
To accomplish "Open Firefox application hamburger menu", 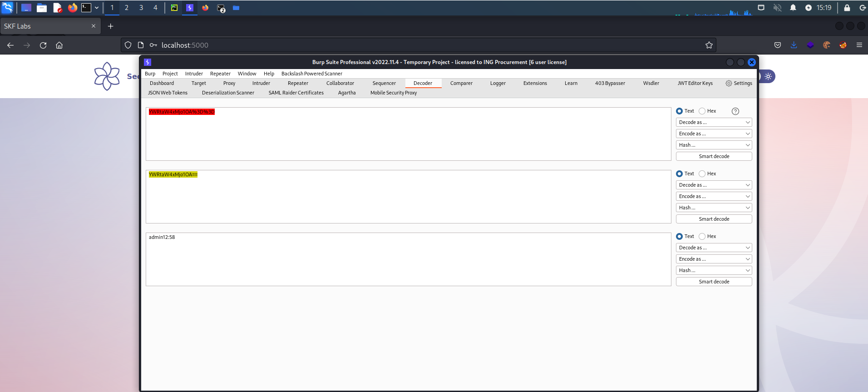I will point(859,45).
